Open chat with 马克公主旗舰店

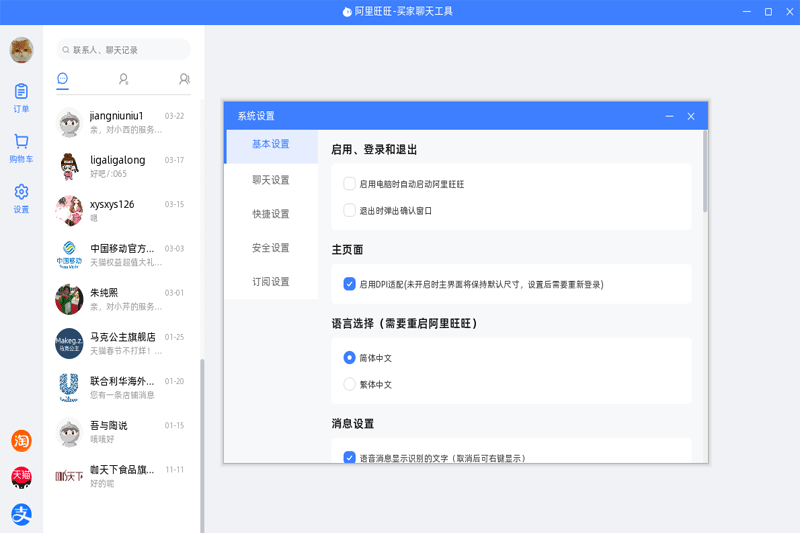(122, 343)
